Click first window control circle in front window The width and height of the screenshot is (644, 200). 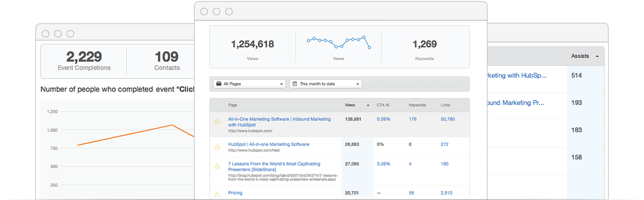coord(205,11)
